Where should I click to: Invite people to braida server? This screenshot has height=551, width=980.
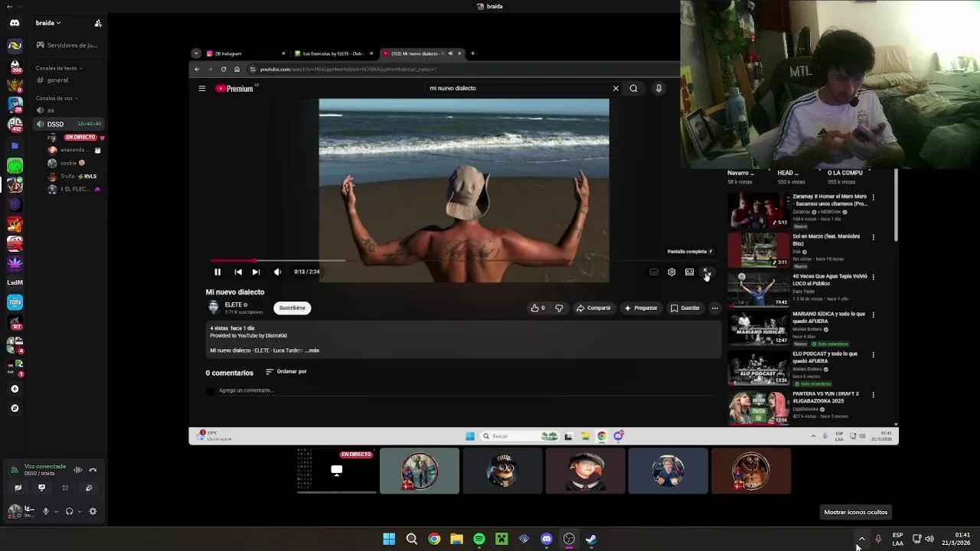pyautogui.click(x=98, y=23)
